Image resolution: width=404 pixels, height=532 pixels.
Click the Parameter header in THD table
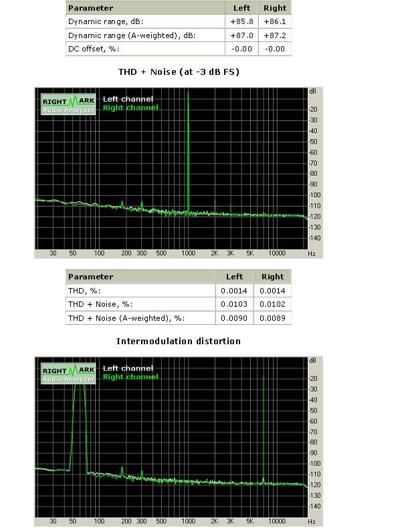click(x=91, y=277)
